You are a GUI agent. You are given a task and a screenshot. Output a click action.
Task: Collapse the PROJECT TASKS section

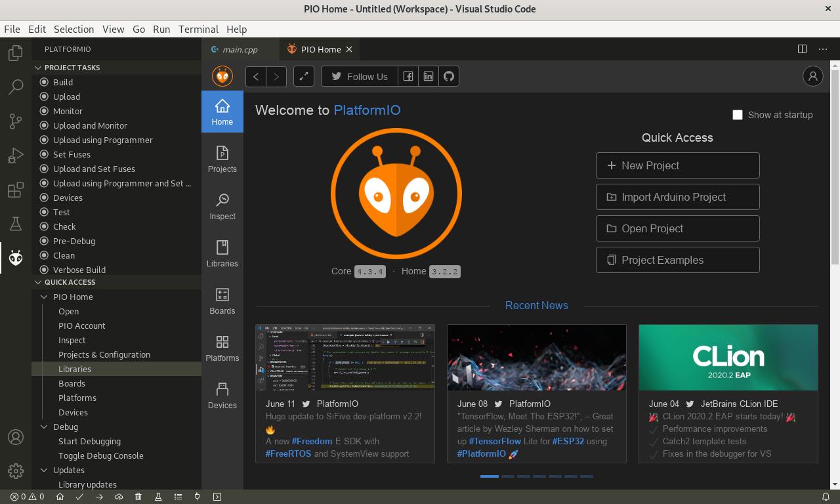click(x=38, y=68)
